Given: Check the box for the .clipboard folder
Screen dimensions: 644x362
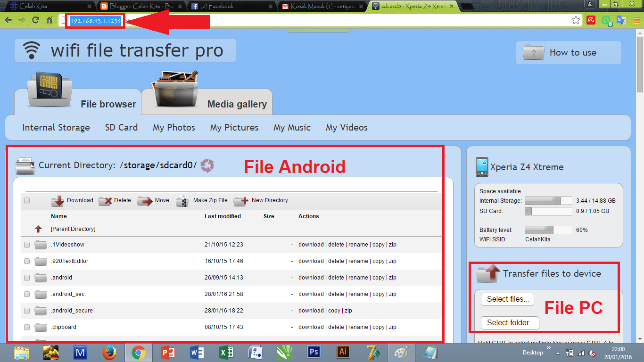Looking at the screenshot, I should 27,327.
